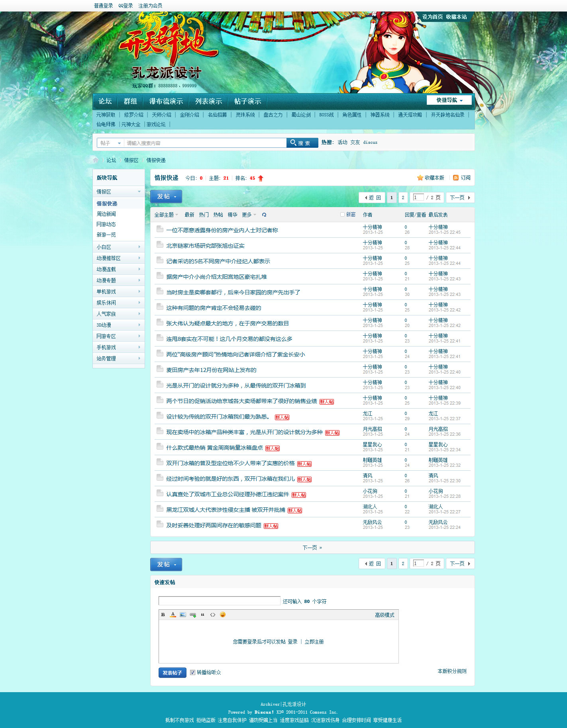Click folder icon of 及时妥善处理 thread
This screenshot has width=567, height=728.
(x=160, y=524)
